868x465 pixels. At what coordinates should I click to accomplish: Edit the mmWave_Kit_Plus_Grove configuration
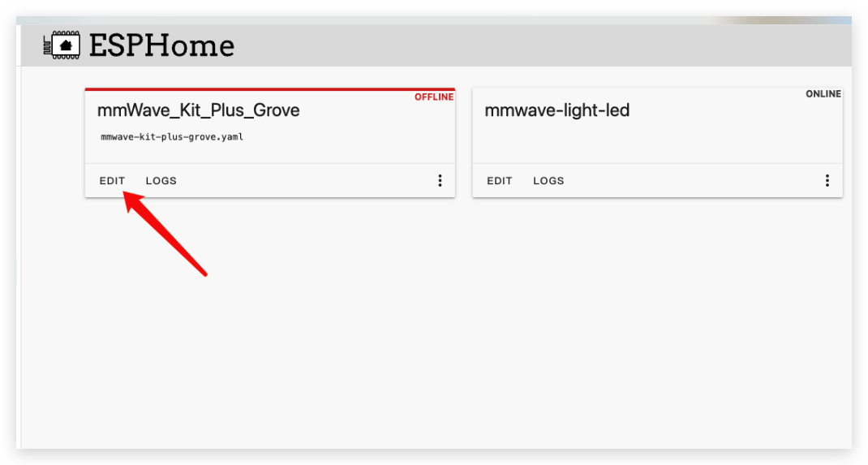[x=113, y=181]
